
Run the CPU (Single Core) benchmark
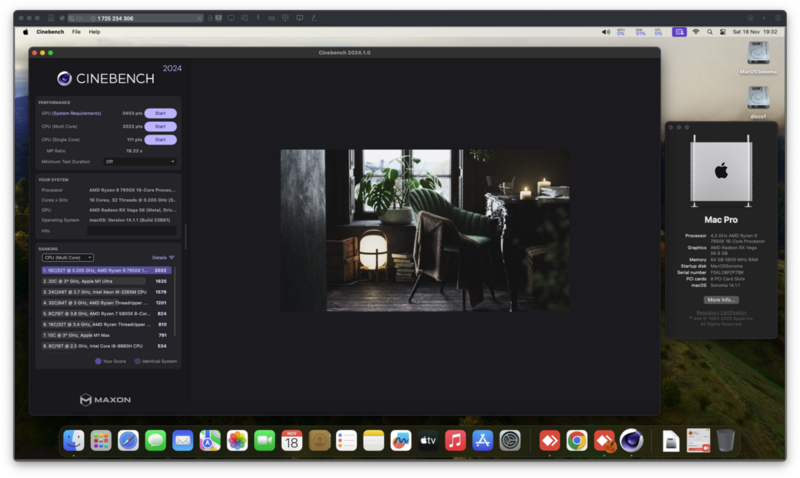tap(160, 139)
